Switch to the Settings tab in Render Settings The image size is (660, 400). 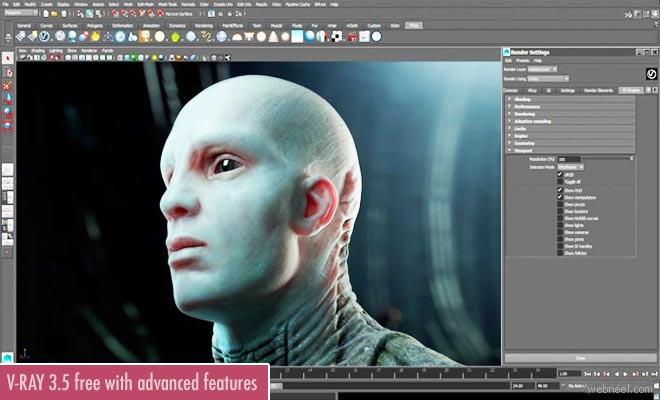coord(567,91)
